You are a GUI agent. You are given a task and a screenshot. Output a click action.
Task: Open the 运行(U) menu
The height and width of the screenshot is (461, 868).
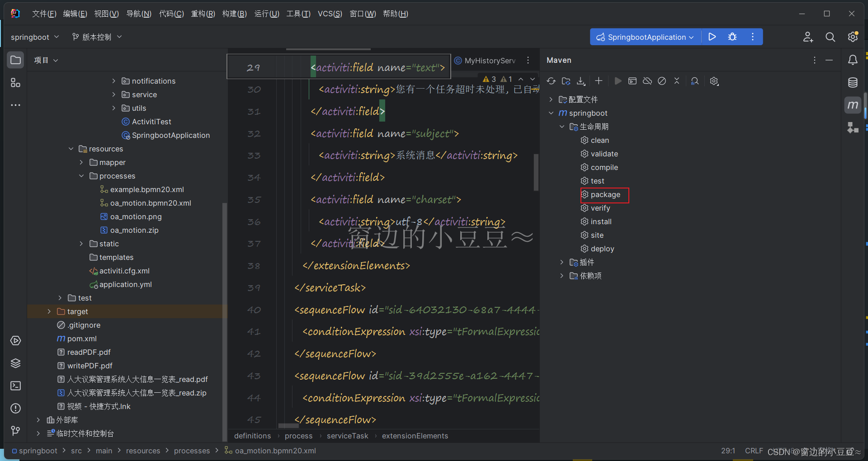[x=267, y=14]
